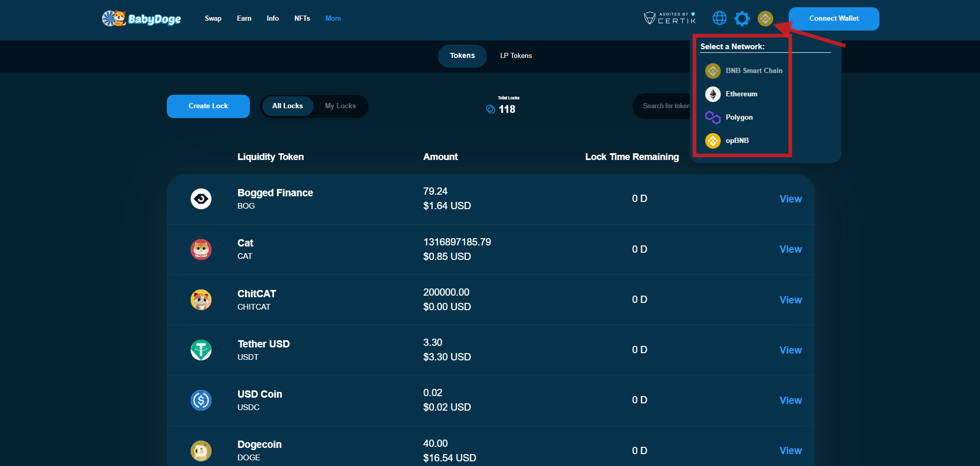Click the BNB Smart Chain icon

pyautogui.click(x=713, y=70)
